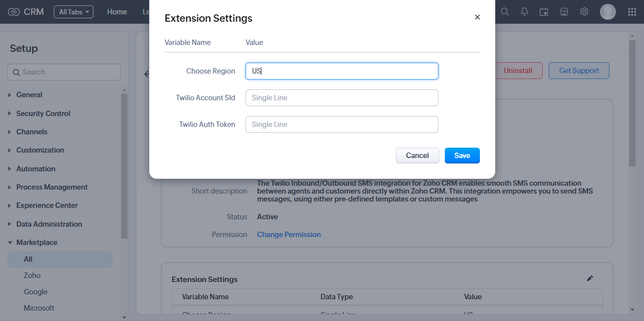Open the marketplace store icon
The height and width of the screenshot is (321, 644).
(564, 11)
